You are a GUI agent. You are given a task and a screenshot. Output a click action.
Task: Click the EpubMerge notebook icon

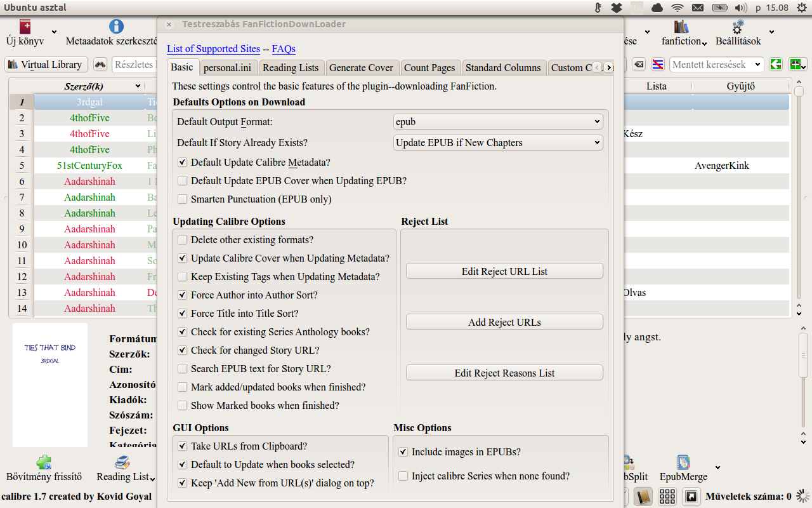click(x=683, y=462)
